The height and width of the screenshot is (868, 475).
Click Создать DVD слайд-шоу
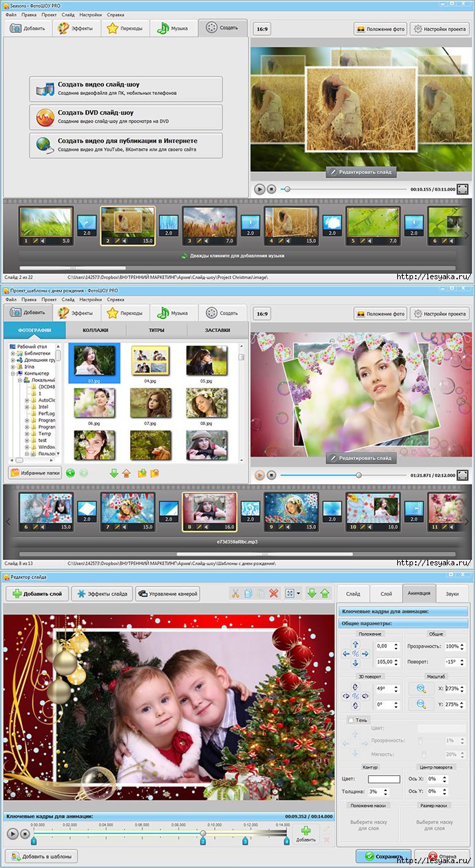tap(126, 117)
